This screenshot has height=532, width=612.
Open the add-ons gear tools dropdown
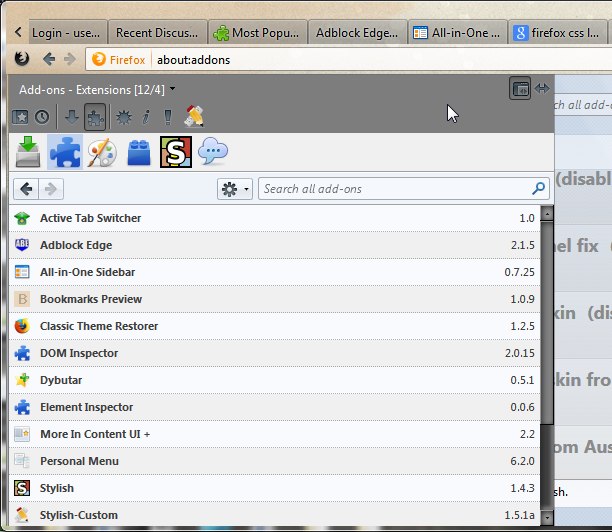(235, 189)
